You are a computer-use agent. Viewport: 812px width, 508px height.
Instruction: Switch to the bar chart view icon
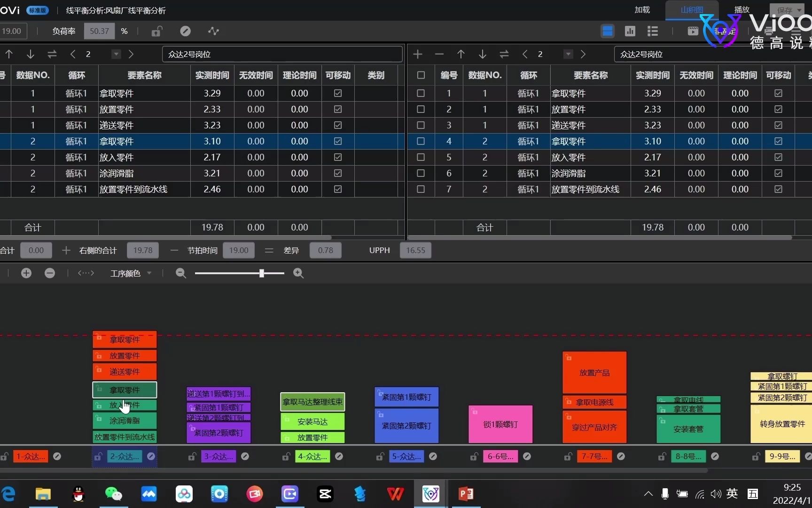click(630, 31)
